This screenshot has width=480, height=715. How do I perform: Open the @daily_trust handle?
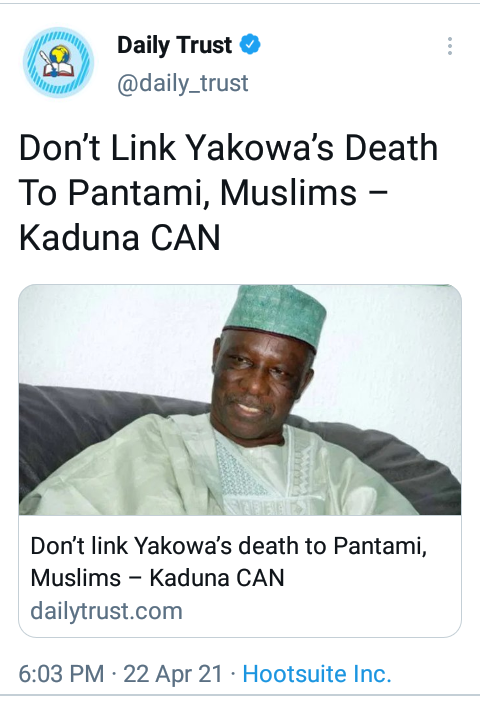point(183,83)
